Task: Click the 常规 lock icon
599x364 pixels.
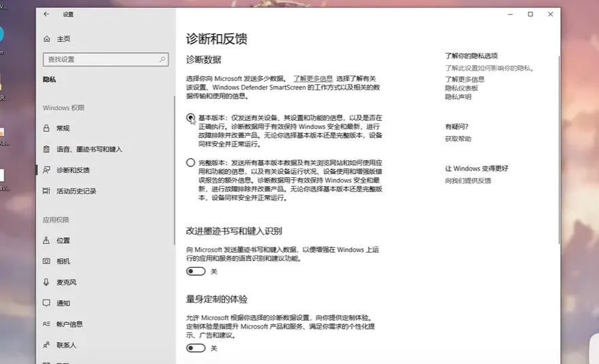Action: point(46,128)
